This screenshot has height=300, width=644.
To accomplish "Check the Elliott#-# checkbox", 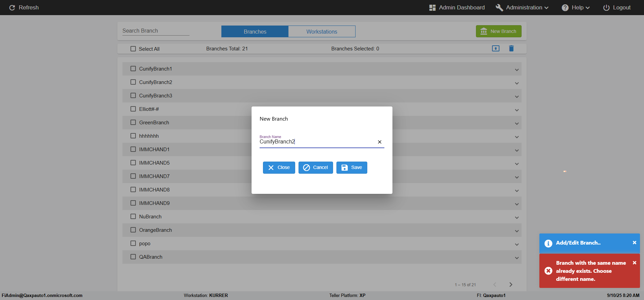I will pyautogui.click(x=133, y=109).
